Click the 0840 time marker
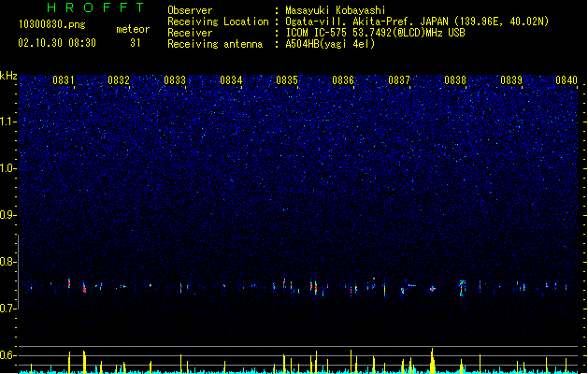Image resolution: width=588 pixels, height=374 pixels. (566, 80)
